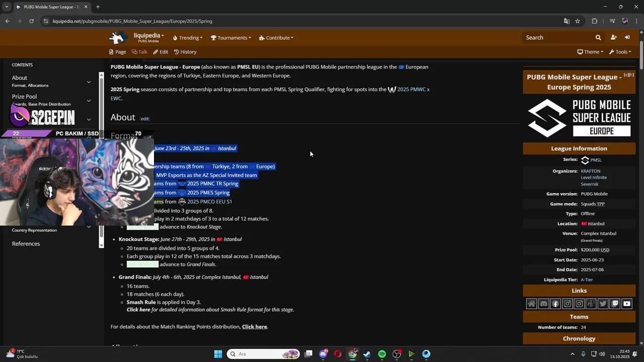Switch to the Page tab

click(x=118, y=52)
